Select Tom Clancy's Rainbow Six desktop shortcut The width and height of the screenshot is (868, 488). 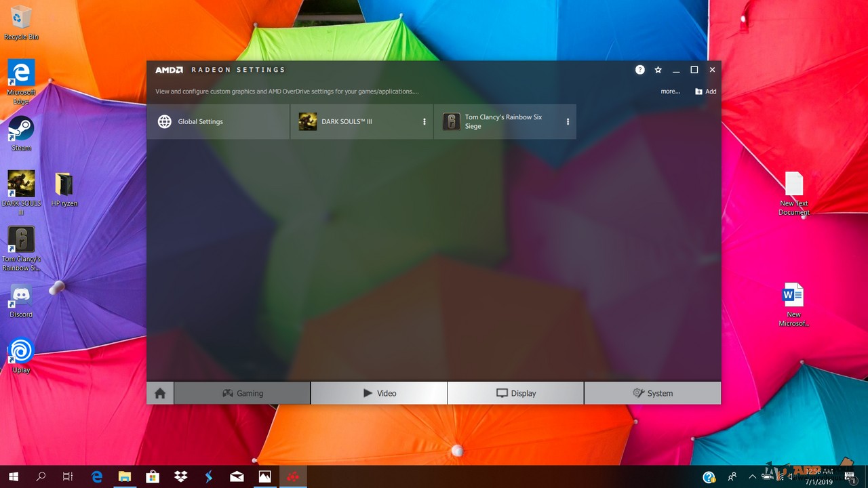(21, 249)
